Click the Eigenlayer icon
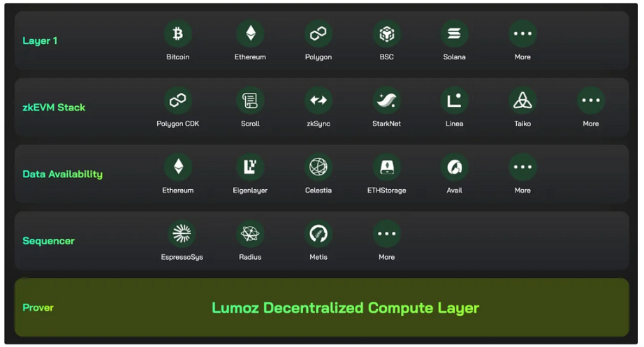 click(250, 167)
